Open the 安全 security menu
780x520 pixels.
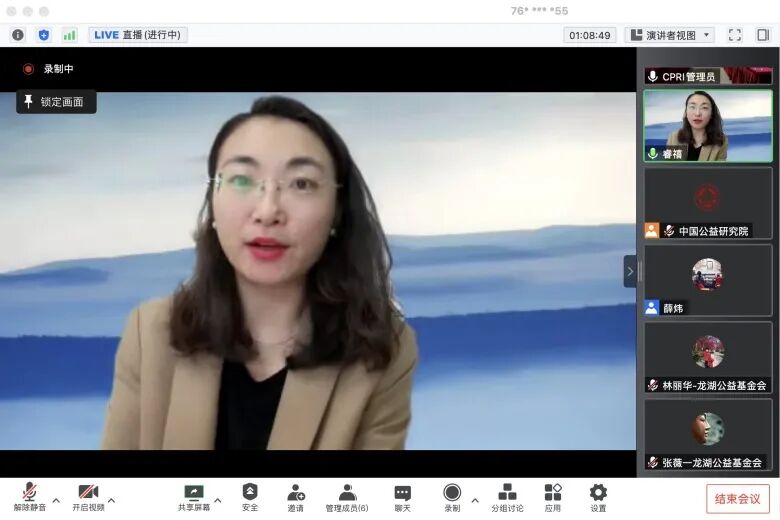[x=250, y=497]
